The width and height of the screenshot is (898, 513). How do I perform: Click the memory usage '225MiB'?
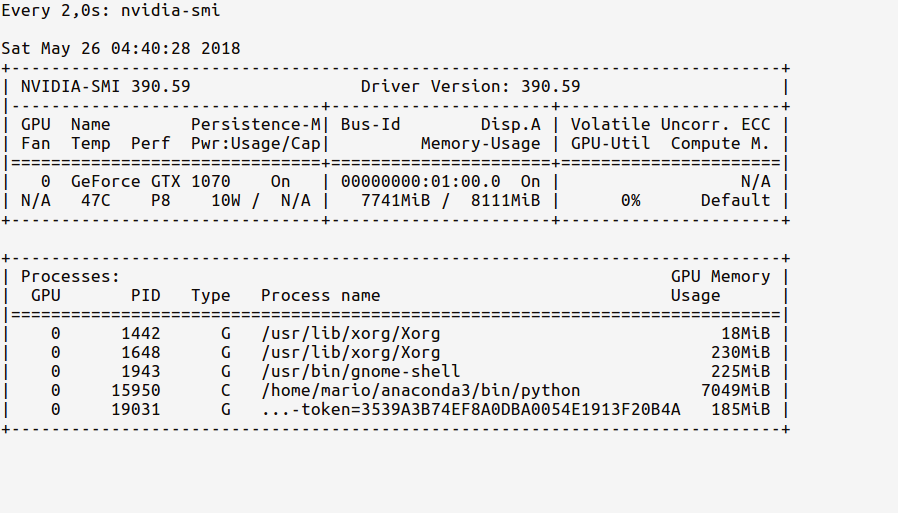(741, 372)
